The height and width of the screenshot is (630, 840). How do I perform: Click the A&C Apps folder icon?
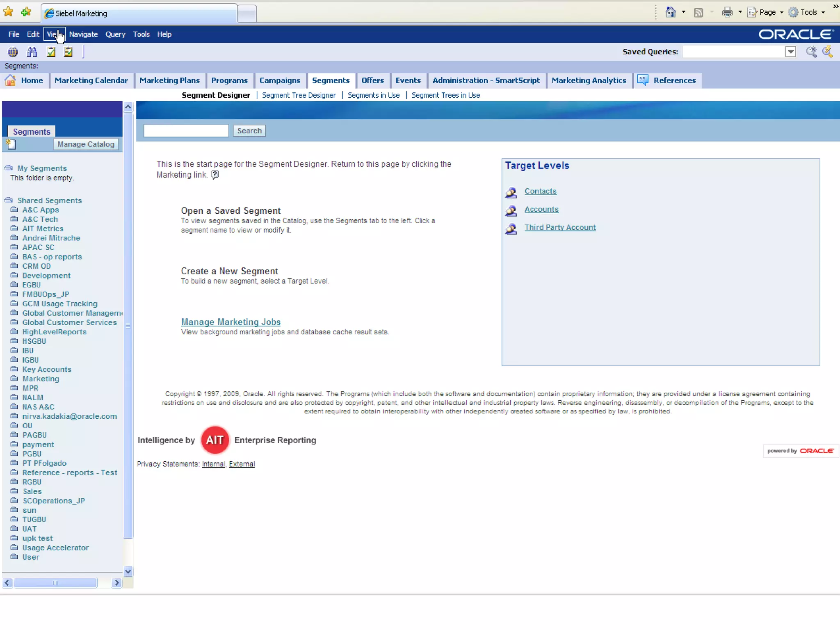click(x=14, y=210)
